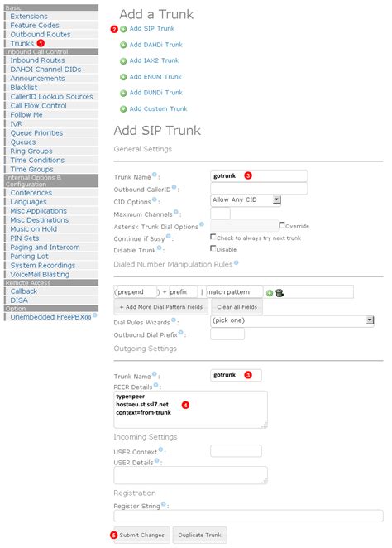
Task: Click the help icon next to Continue if Busy
Action: click(168, 236)
